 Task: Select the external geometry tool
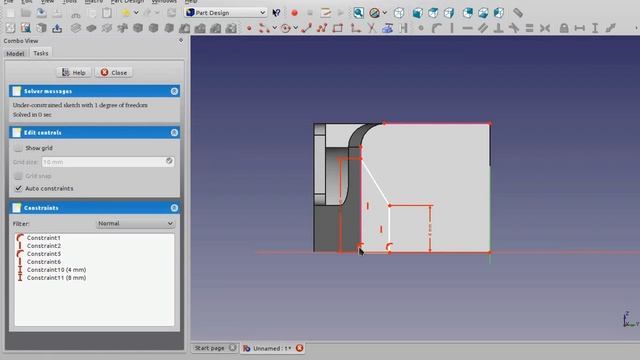click(x=387, y=28)
